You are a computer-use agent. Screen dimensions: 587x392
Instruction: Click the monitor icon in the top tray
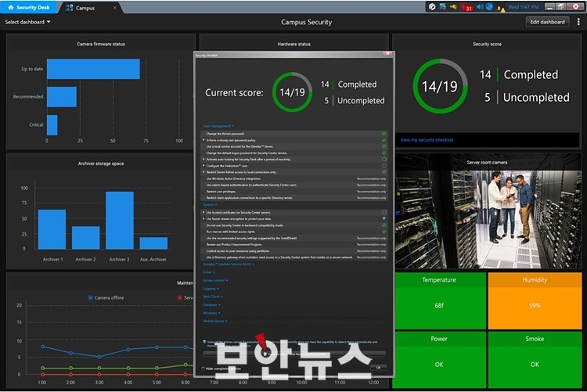click(442, 7)
